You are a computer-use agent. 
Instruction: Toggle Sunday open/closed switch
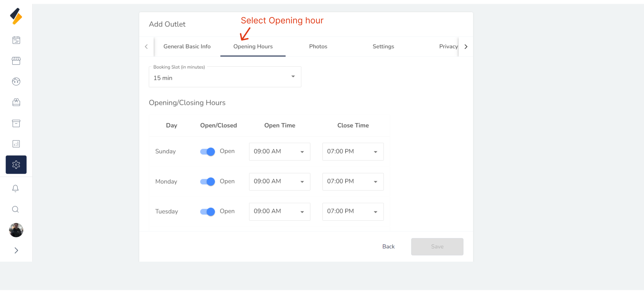coord(207,152)
